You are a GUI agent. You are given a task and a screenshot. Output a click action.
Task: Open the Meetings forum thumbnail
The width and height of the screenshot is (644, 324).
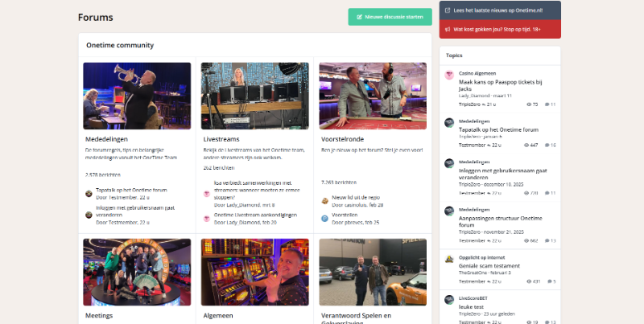click(137, 272)
